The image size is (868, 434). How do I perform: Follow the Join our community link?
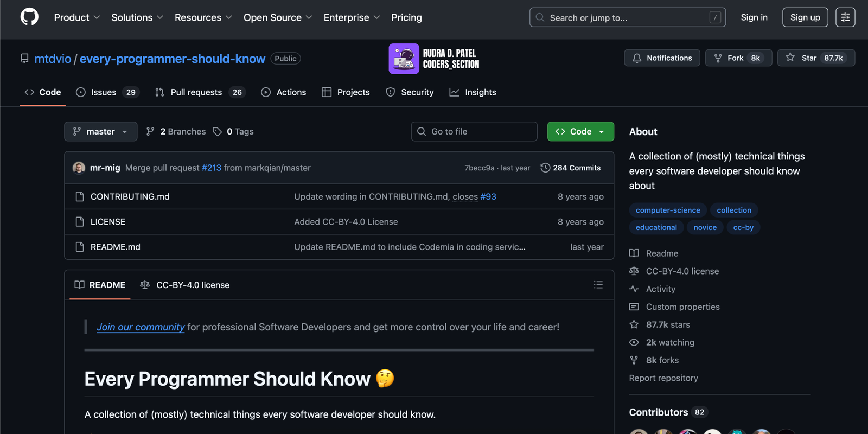(x=141, y=327)
